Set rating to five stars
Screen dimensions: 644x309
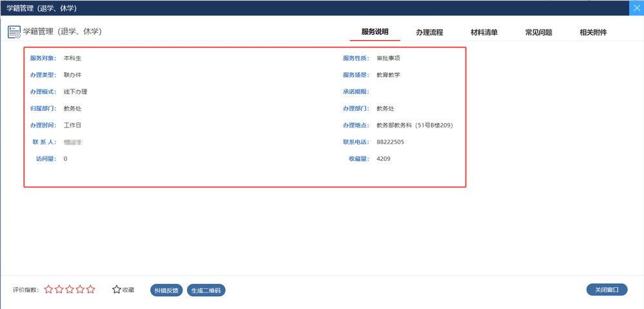click(x=91, y=290)
